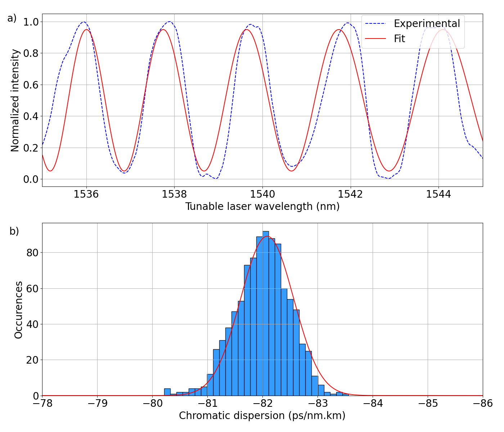Click the 0.0 intensity tick label
Viewport: 504px width, 432px height.
coord(30,179)
